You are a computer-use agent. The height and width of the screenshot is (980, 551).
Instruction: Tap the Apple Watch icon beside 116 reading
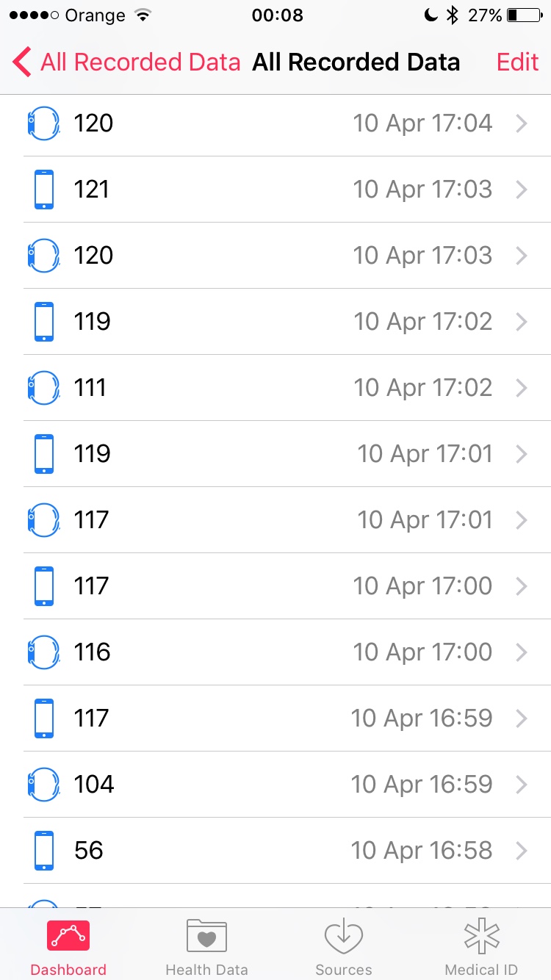pyautogui.click(x=43, y=652)
